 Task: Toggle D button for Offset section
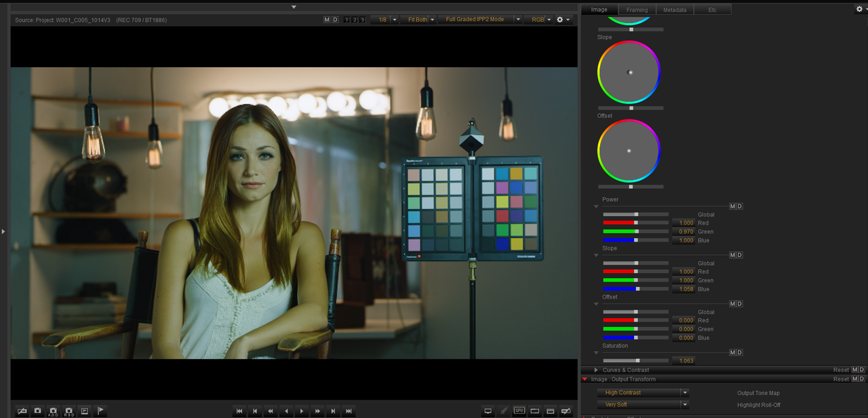739,304
